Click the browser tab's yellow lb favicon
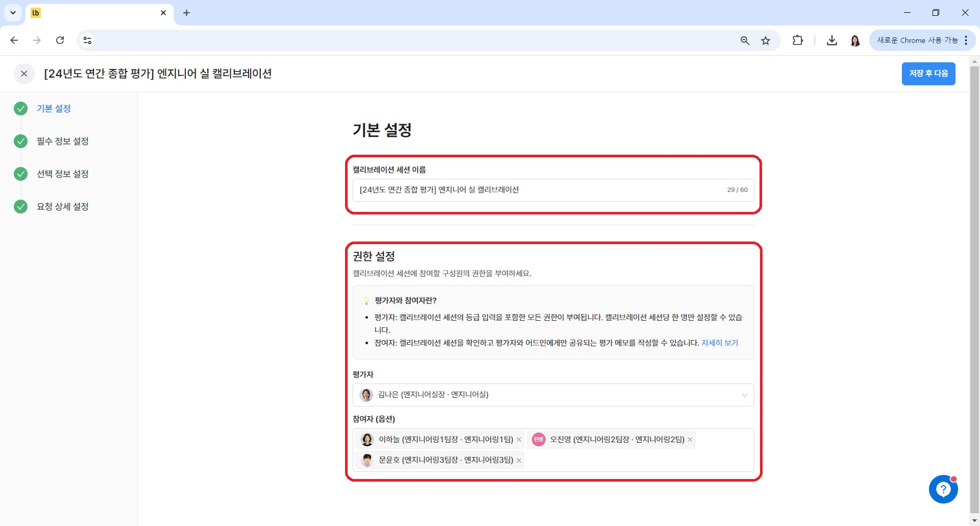The height and width of the screenshot is (526, 980). (x=36, y=13)
